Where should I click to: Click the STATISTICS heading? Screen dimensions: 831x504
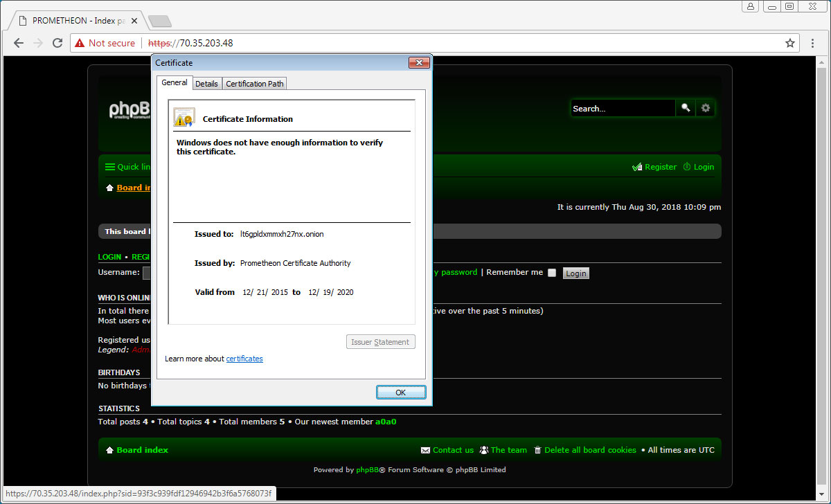coord(118,408)
